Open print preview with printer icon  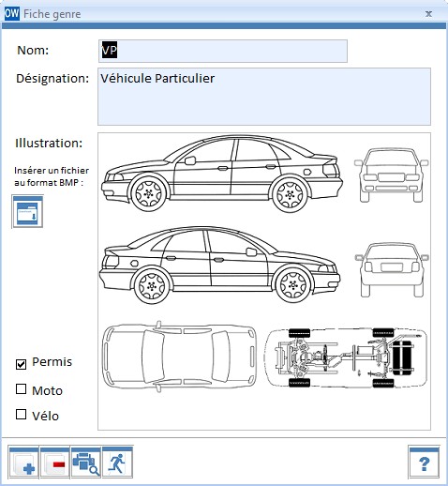tap(86, 463)
